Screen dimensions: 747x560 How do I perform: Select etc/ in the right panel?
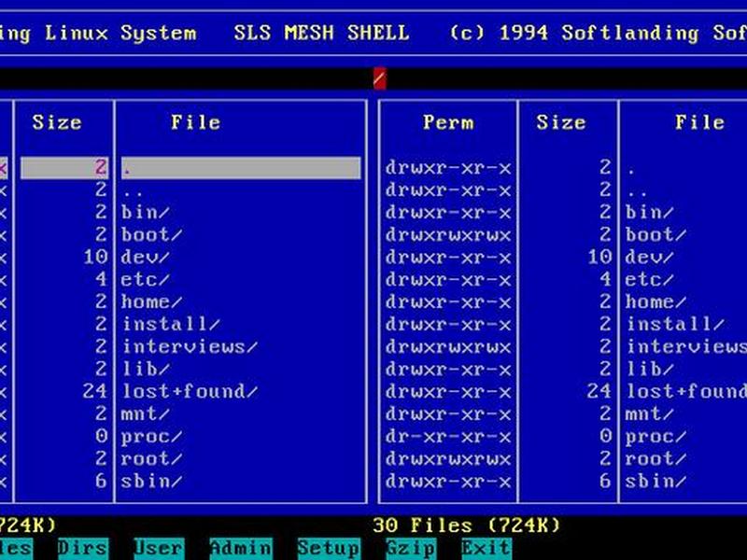(x=649, y=279)
